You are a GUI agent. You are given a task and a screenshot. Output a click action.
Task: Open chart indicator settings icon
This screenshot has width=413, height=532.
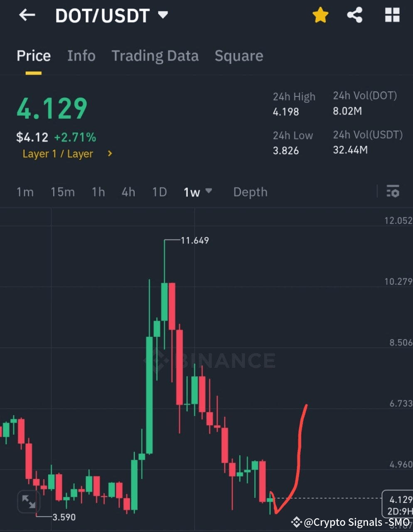[393, 192]
